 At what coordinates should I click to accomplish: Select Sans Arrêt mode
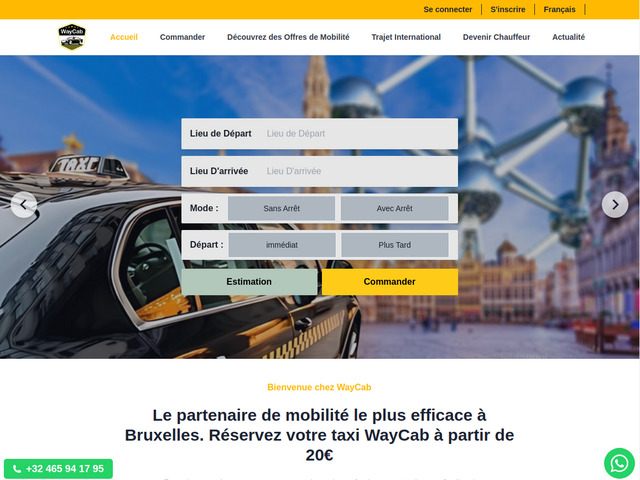pyautogui.click(x=282, y=208)
